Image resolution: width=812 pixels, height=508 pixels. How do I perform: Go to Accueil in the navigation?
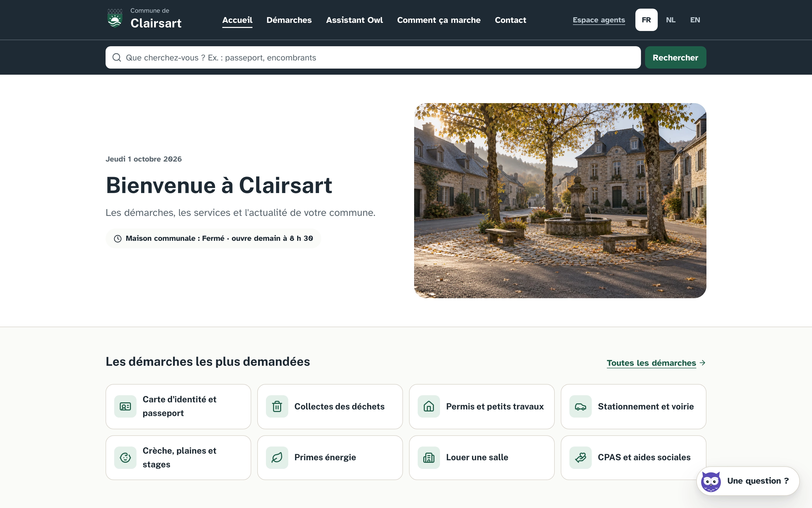(237, 20)
